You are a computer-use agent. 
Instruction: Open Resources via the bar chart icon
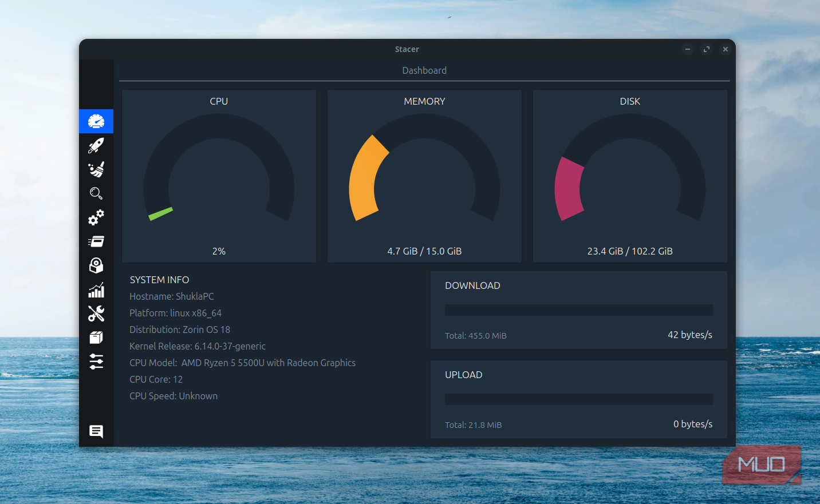[x=96, y=290]
